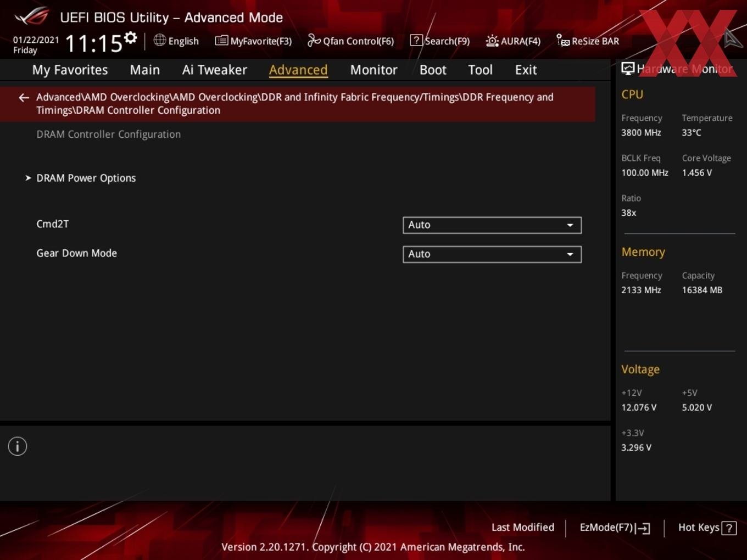This screenshot has width=747, height=560.
Task: Open the Monitor tab
Action: [x=374, y=70]
